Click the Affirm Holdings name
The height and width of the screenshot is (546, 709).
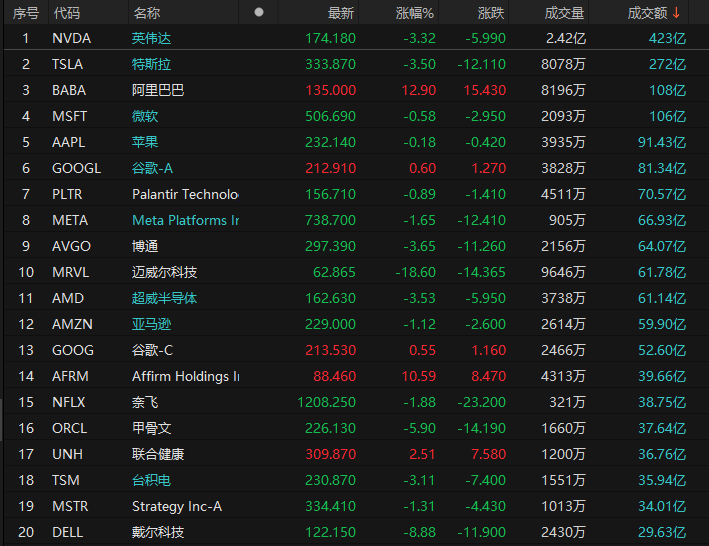tap(185, 376)
